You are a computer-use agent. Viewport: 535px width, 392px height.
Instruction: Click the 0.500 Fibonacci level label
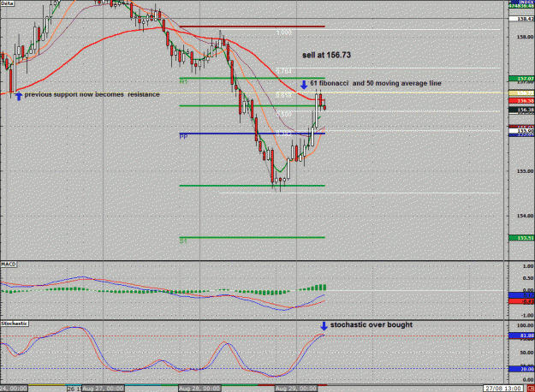tap(284, 115)
